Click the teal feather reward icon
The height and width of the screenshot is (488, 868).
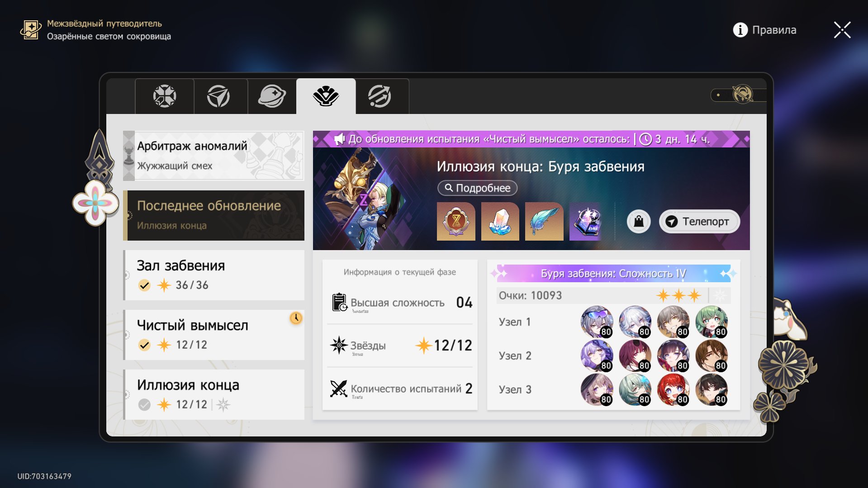pos(544,222)
